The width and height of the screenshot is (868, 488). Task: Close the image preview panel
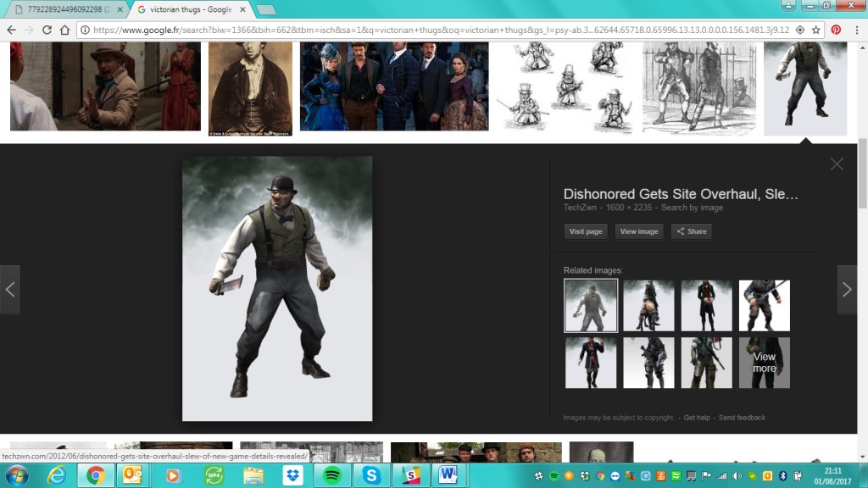837,164
